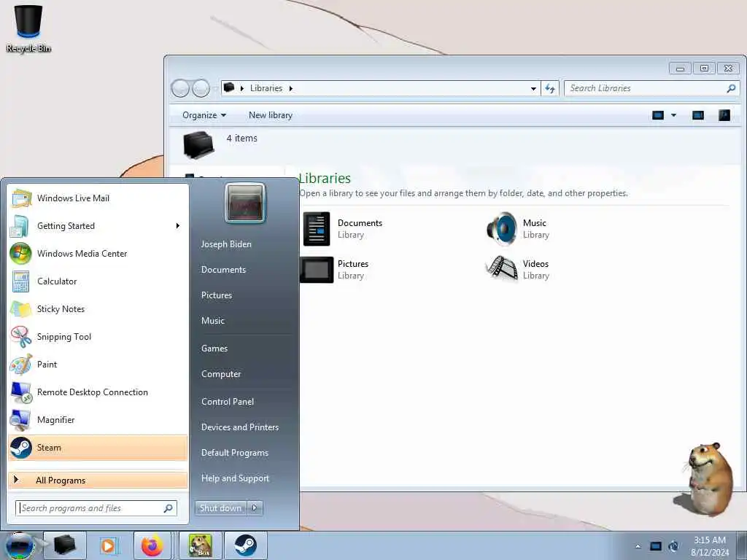Click the "4 items" details text
This screenshot has width=747, height=560.
242,139
